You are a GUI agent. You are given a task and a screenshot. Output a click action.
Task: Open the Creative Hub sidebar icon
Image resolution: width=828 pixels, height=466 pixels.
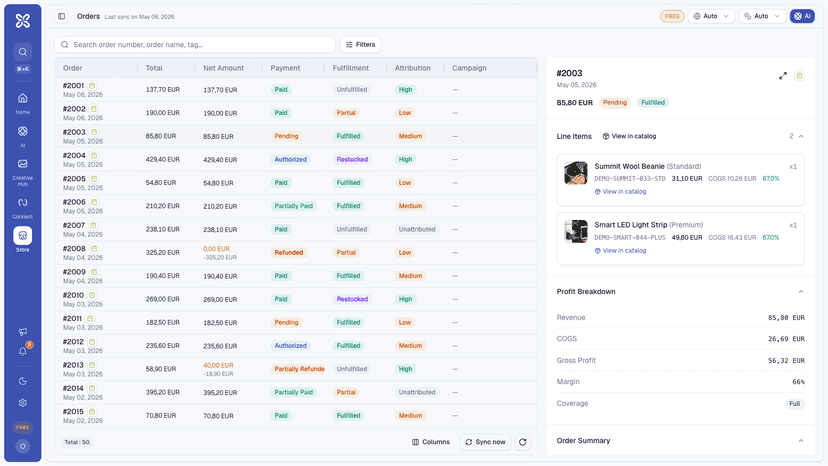[22, 171]
